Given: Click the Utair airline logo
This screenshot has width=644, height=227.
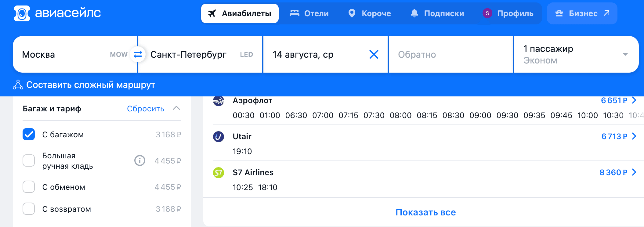Looking at the screenshot, I should pos(219,136).
